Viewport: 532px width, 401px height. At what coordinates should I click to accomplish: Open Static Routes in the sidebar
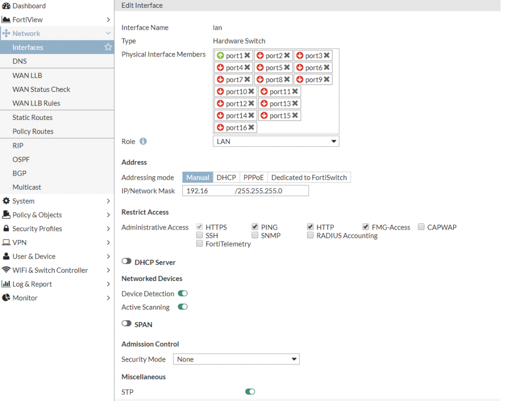click(x=32, y=117)
